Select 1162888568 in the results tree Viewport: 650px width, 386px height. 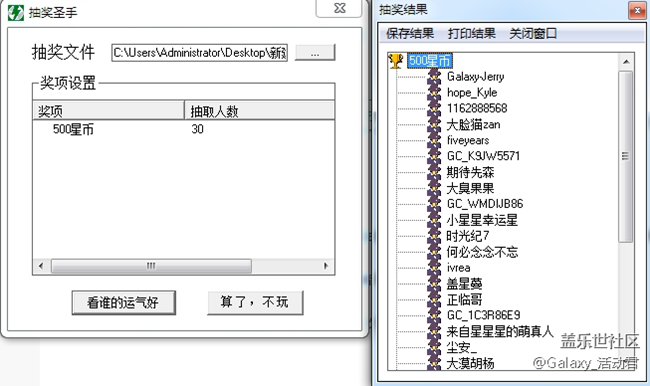477,108
